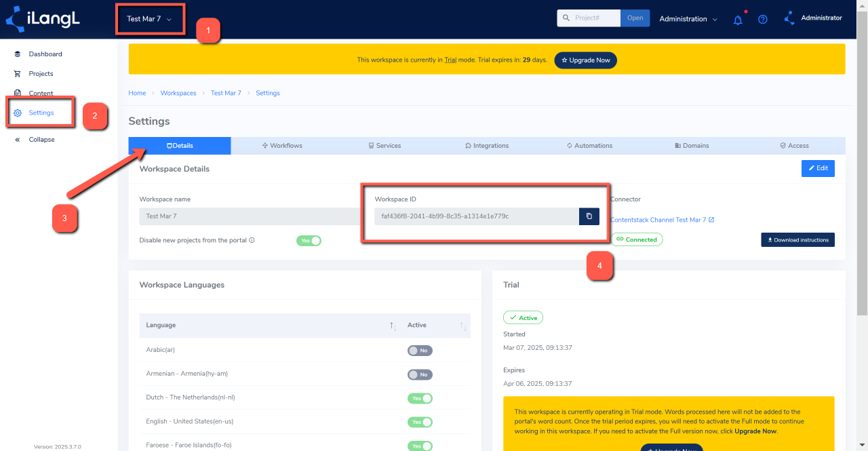Screen dimensions: 868x451
Task: Click the Administrator profile avatar icon
Action: 789,18
